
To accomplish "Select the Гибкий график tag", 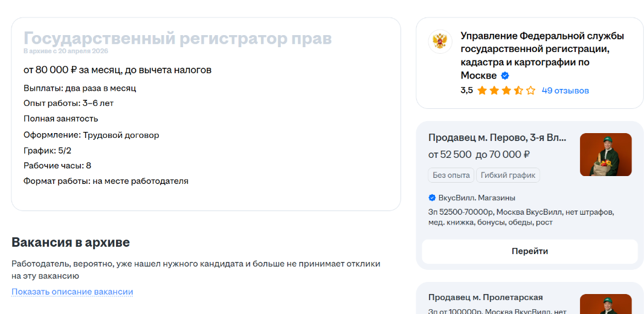I will coord(508,175).
